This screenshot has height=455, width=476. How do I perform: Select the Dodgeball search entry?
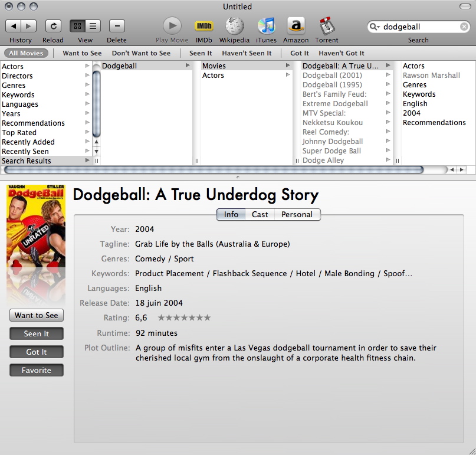(146, 66)
